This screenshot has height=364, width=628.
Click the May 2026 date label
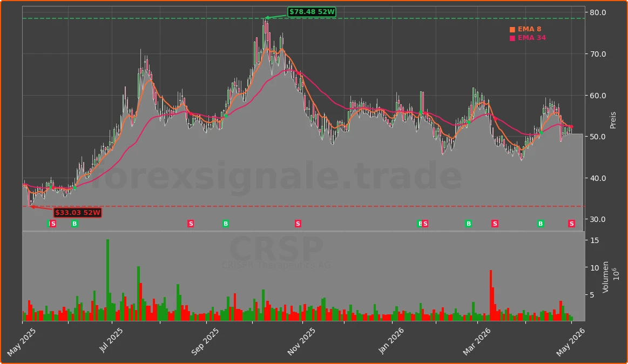click(x=571, y=342)
